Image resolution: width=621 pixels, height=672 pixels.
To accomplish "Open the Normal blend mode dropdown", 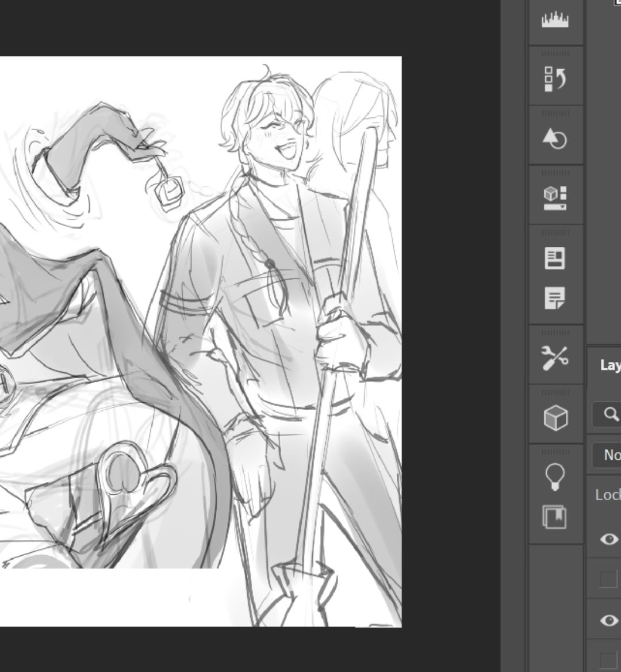I will tap(607, 455).
